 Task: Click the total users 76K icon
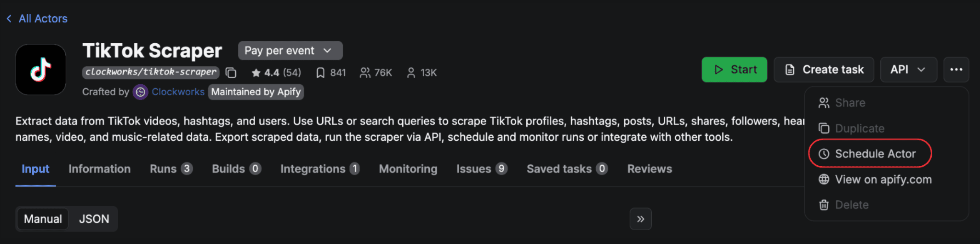click(x=365, y=73)
